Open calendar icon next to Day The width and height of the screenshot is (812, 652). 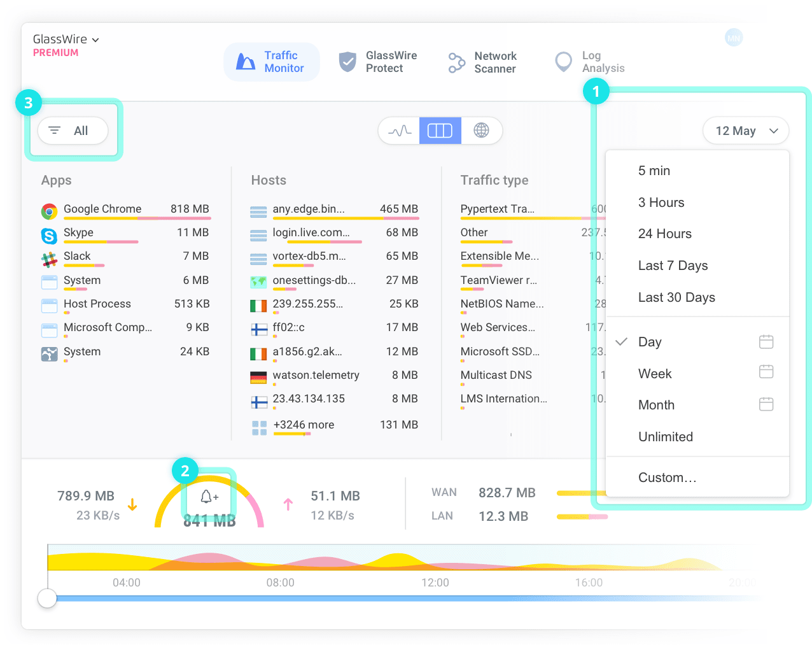coord(766,342)
